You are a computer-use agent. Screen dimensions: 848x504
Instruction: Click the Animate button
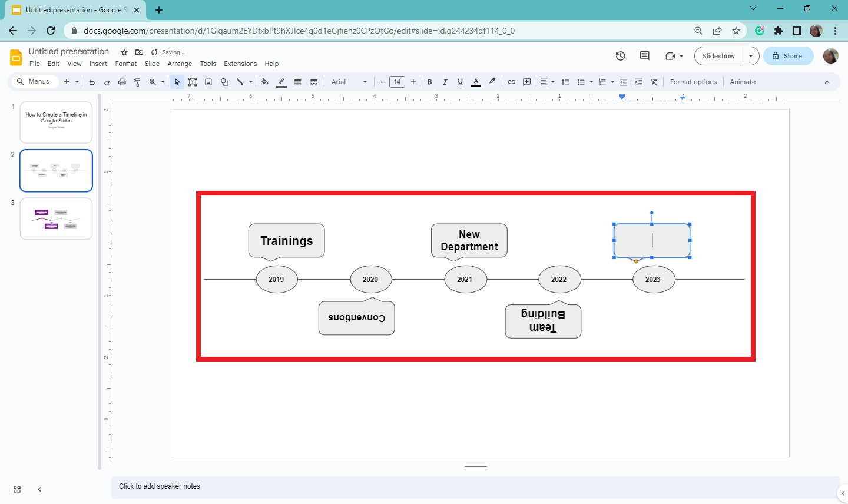(743, 82)
